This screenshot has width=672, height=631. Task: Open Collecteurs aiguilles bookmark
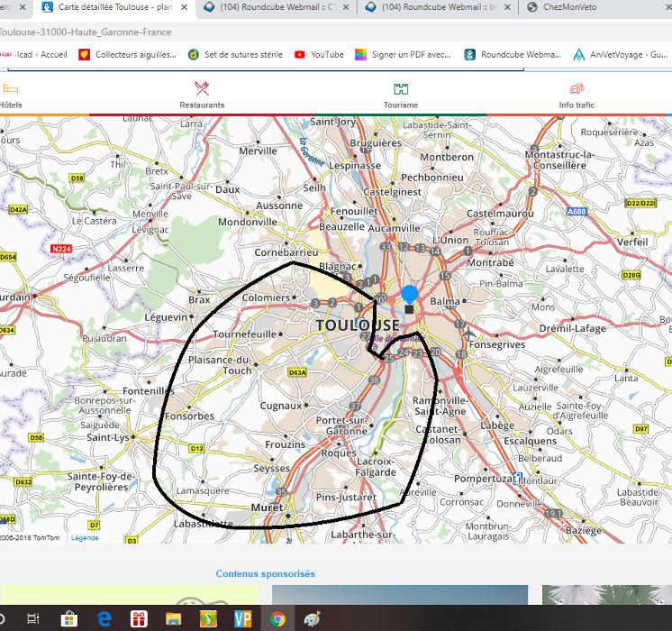point(127,54)
